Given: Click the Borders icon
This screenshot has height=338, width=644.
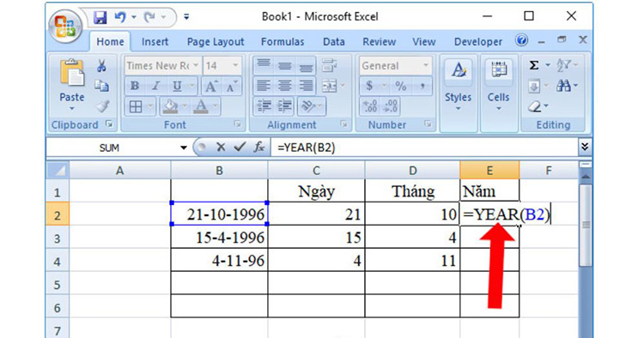Looking at the screenshot, I should click(135, 106).
